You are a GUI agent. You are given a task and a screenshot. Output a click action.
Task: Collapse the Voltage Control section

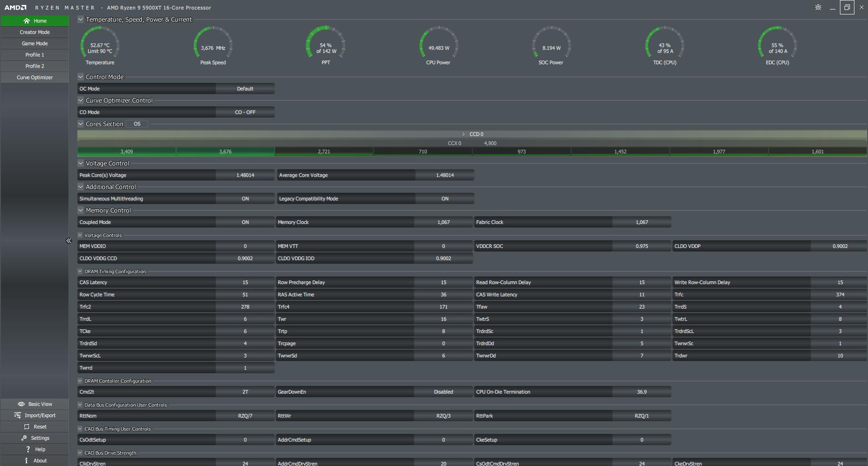click(x=81, y=163)
